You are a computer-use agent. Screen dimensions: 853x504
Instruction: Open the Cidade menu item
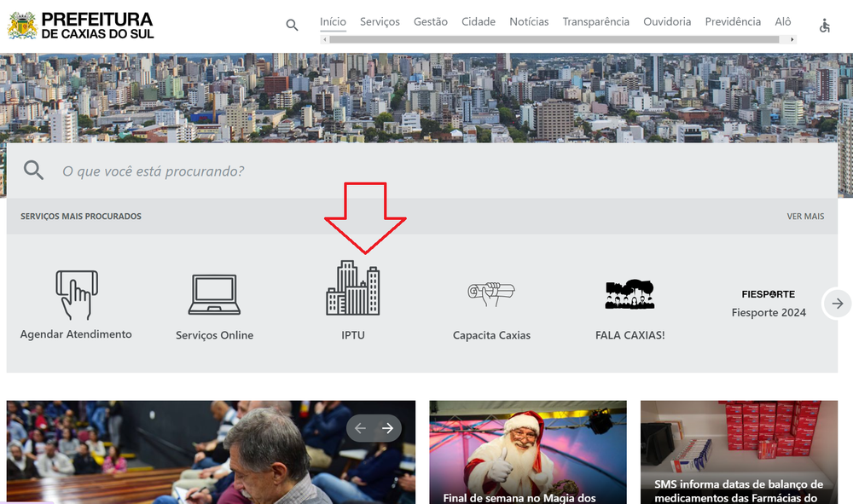479,22
